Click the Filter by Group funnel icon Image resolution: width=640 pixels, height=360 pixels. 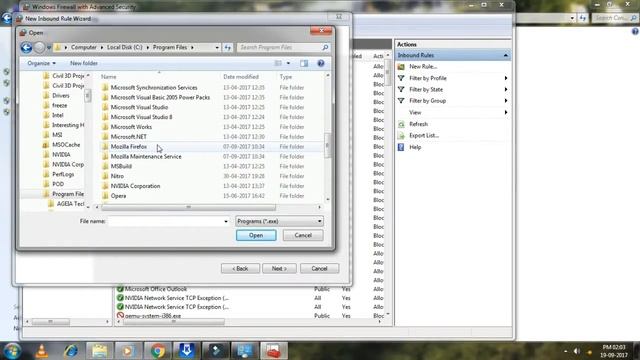[x=401, y=101]
